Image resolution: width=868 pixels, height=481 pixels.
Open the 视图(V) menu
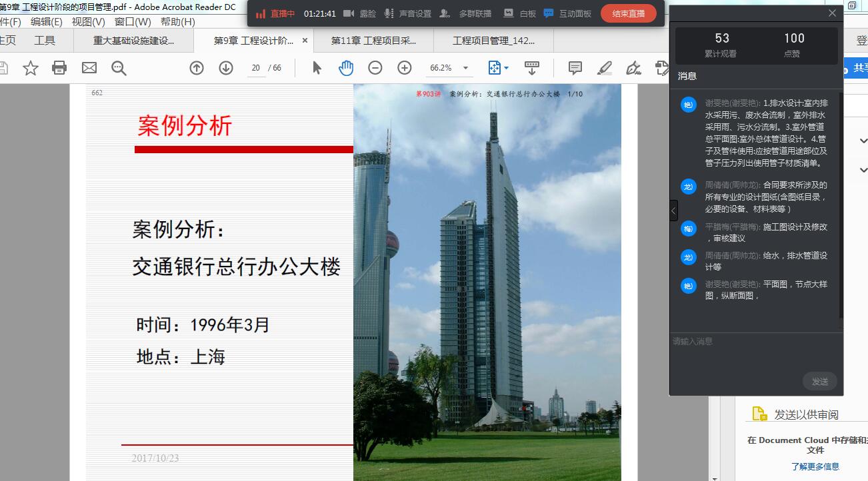[89, 22]
